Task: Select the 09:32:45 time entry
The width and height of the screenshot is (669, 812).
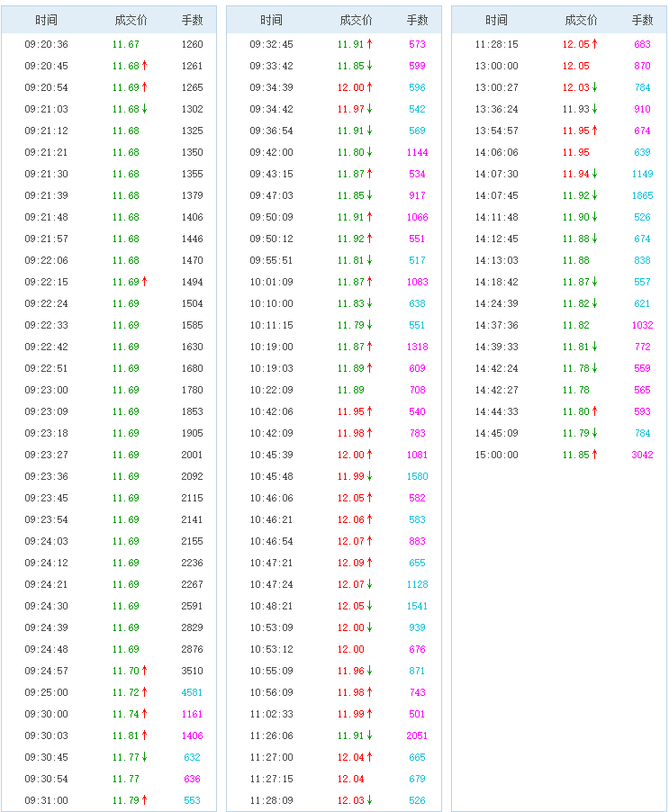Action: tap(271, 44)
